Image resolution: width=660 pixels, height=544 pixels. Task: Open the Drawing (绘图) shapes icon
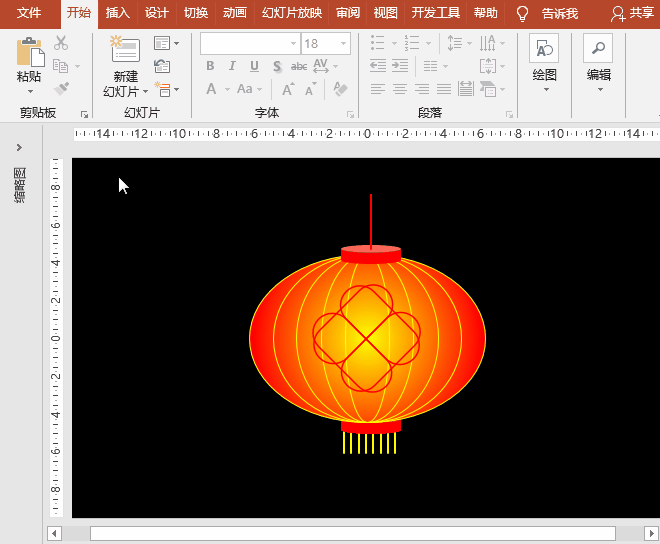[544, 50]
